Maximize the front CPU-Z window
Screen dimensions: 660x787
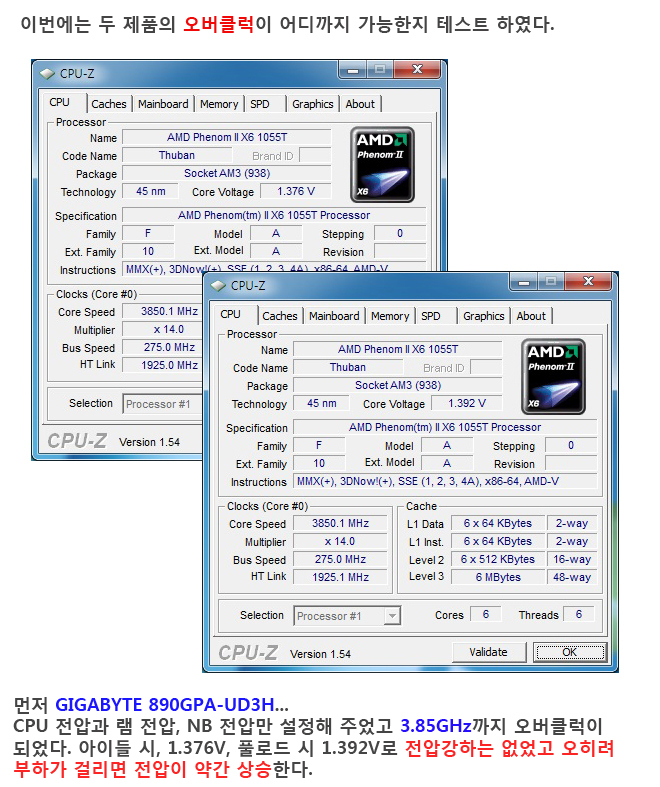click(551, 282)
